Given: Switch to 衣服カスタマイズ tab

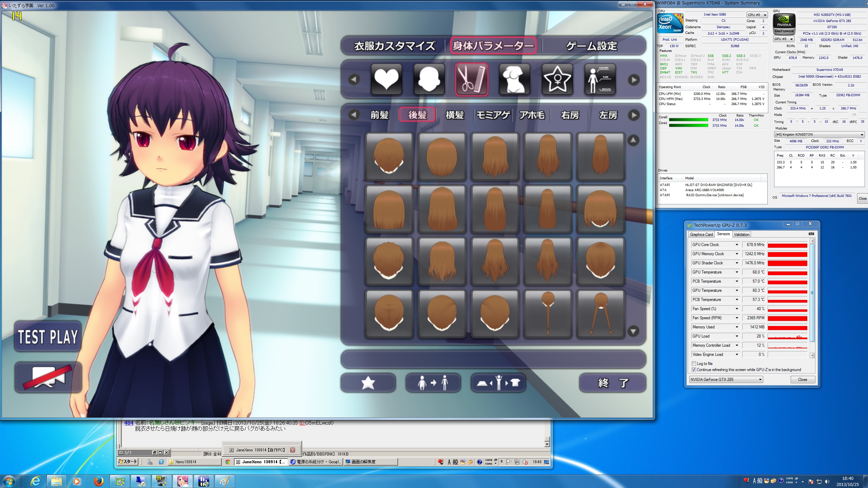Looking at the screenshot, I should point(394,46).
